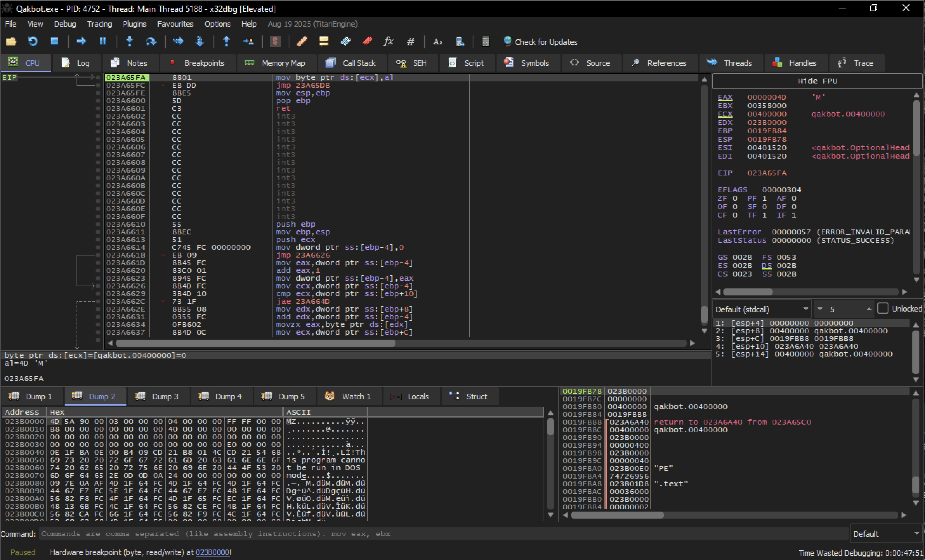
Task: Focus the Command input field
Action: click(443, 534)
